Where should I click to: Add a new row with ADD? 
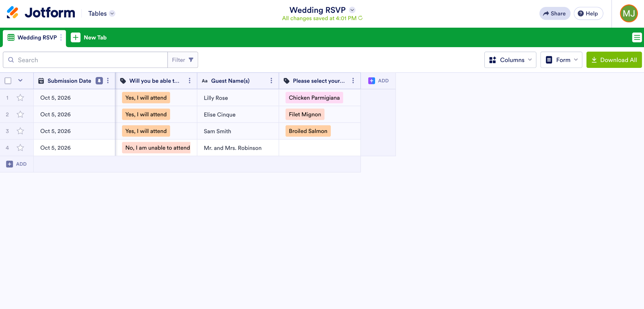click(x=16, y=164)
